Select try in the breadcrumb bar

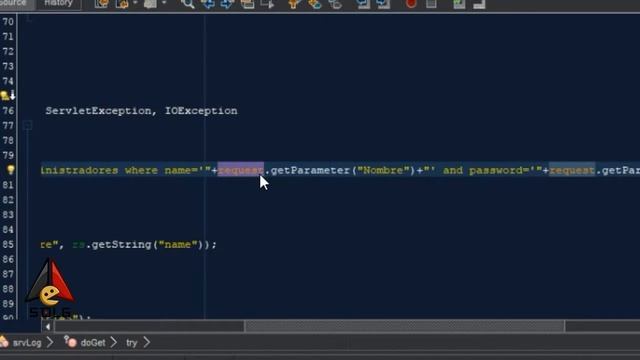(131, 343)
